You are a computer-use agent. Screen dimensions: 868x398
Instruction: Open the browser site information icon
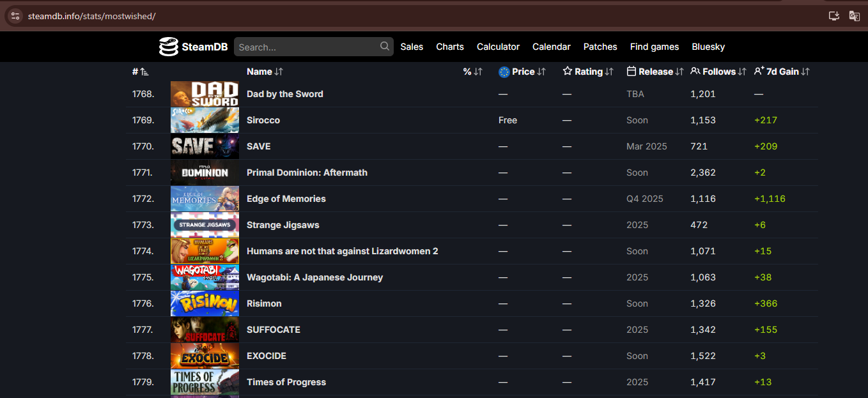point(15,16)
